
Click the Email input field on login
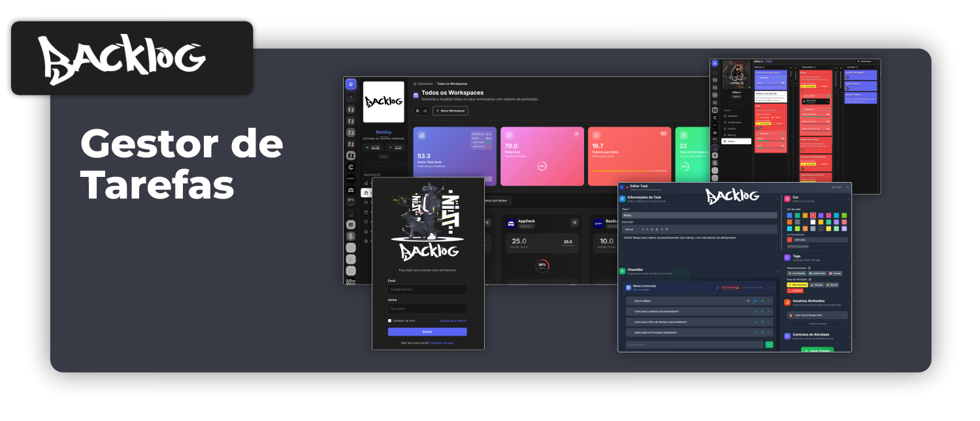click(427, 289)
